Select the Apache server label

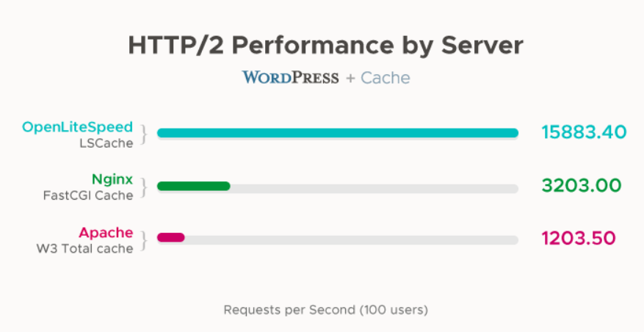click(106, 233)
